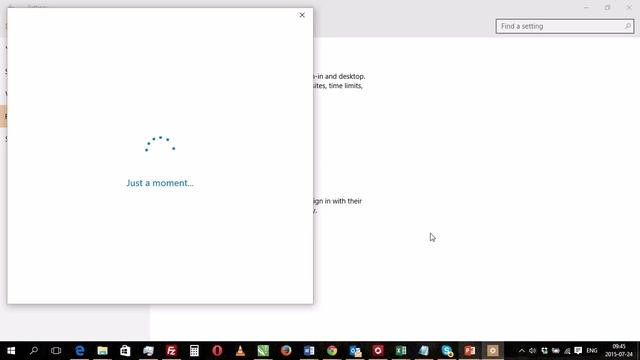
Task: Open the network icon in system tray
Action: click(x=567, y=351)
